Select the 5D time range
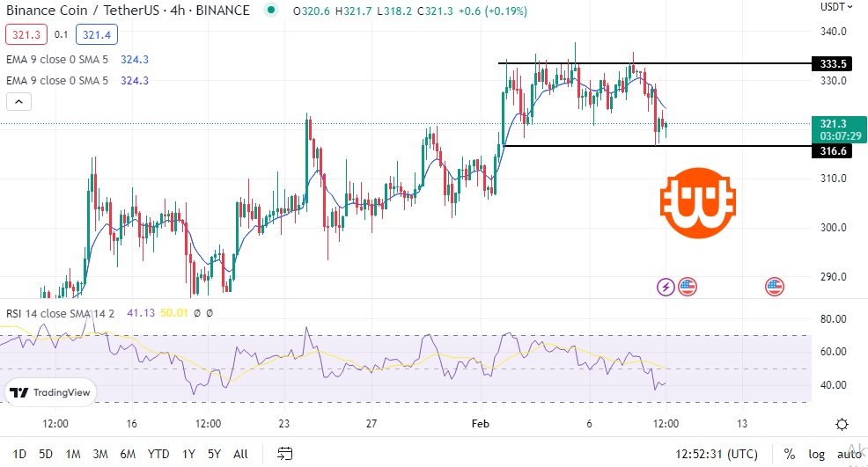The height and width of the screenshot is (467, 868). [x=46, y=454]
